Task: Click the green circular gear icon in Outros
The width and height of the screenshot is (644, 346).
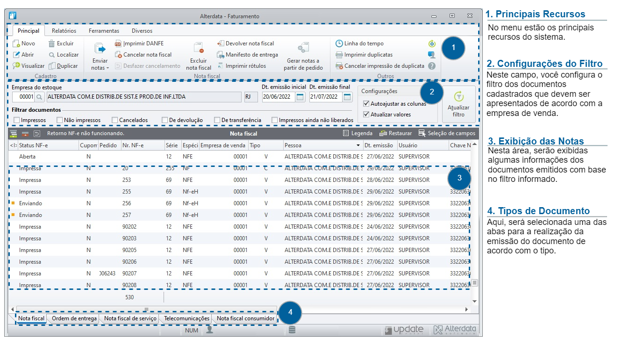Action: click(432, 43)
